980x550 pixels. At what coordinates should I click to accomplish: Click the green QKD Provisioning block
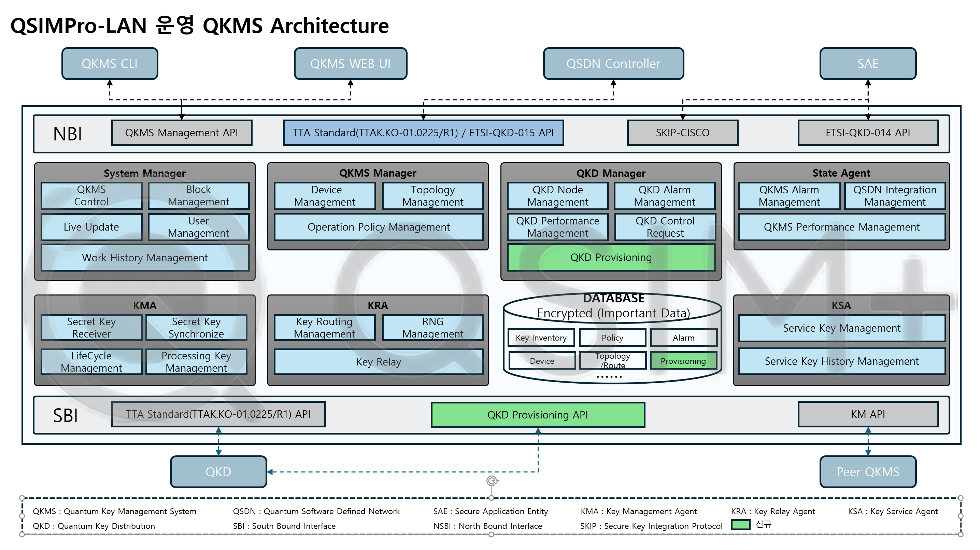coord(611,258)
